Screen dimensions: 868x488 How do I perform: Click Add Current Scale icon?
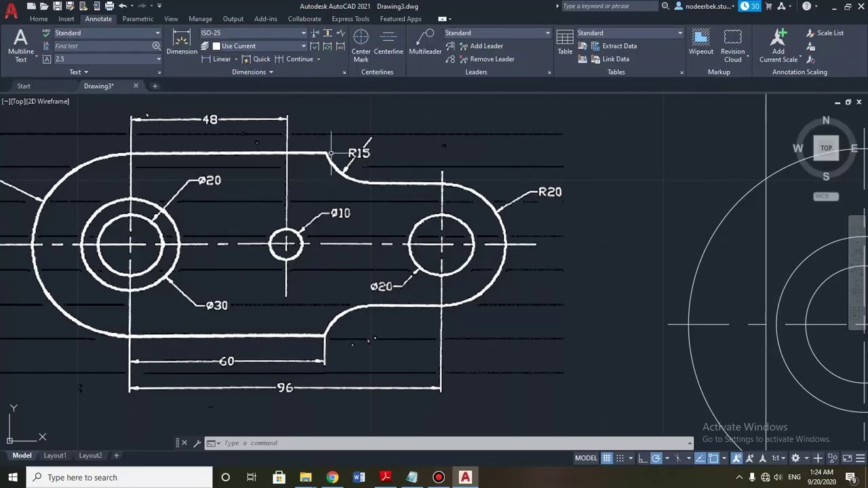[778, 45]
